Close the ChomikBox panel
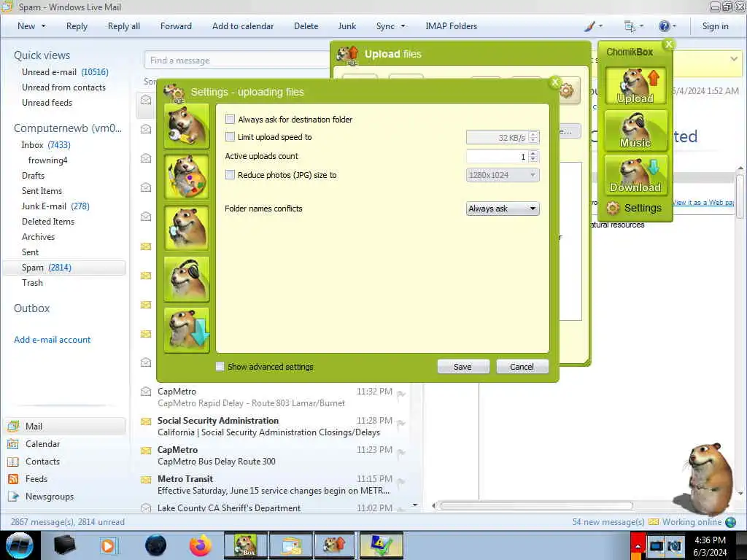 (x=668, y=44)
